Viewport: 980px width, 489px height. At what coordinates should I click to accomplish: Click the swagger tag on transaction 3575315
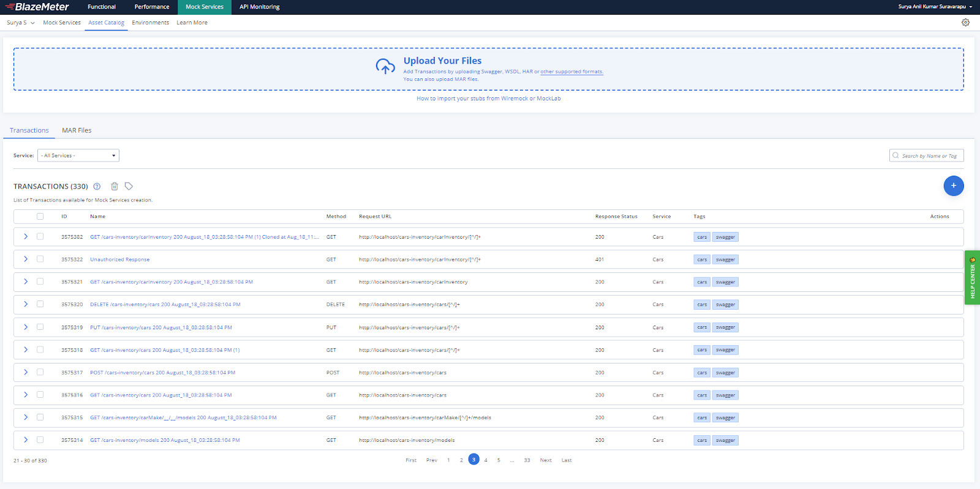click(x=725, y=418)
